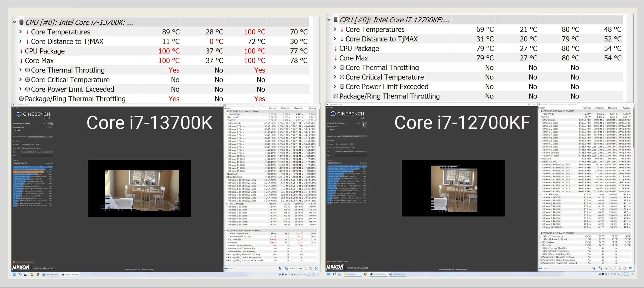Expand Core Temperatures in enlarged 13700K panel
The height and width of the screenshot is (288, 644).
pos(20,32)
